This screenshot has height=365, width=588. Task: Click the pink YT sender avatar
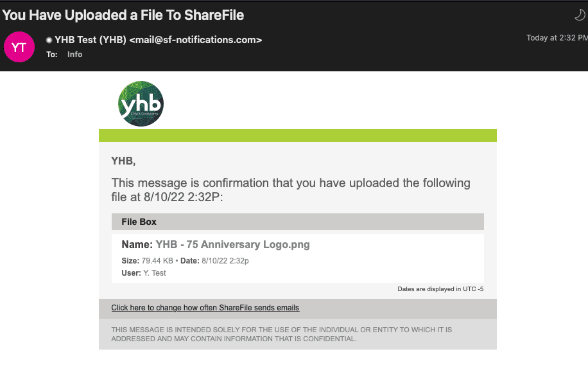19,47
